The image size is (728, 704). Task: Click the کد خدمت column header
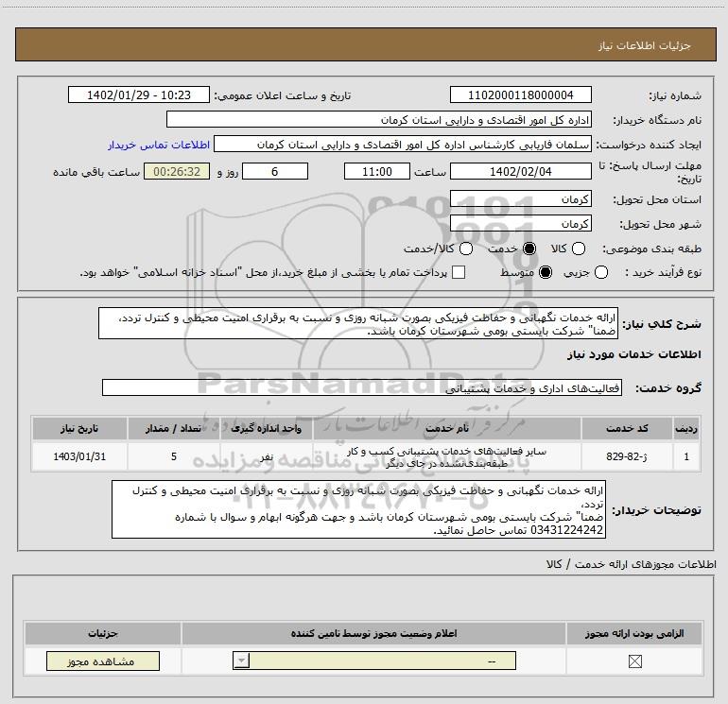click(x=627, y=428)
